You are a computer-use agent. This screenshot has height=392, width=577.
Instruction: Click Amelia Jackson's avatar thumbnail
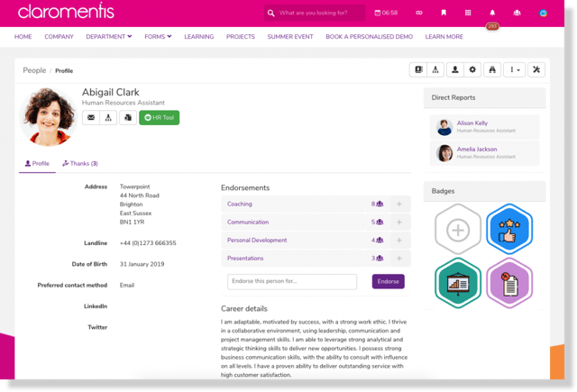pyautogui.click(x=444, y=153)
